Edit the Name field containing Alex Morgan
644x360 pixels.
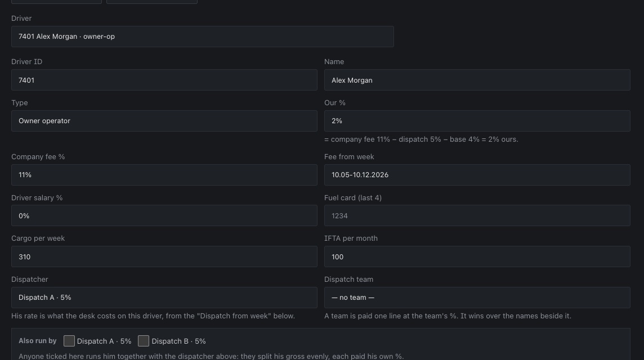(477, 80)
